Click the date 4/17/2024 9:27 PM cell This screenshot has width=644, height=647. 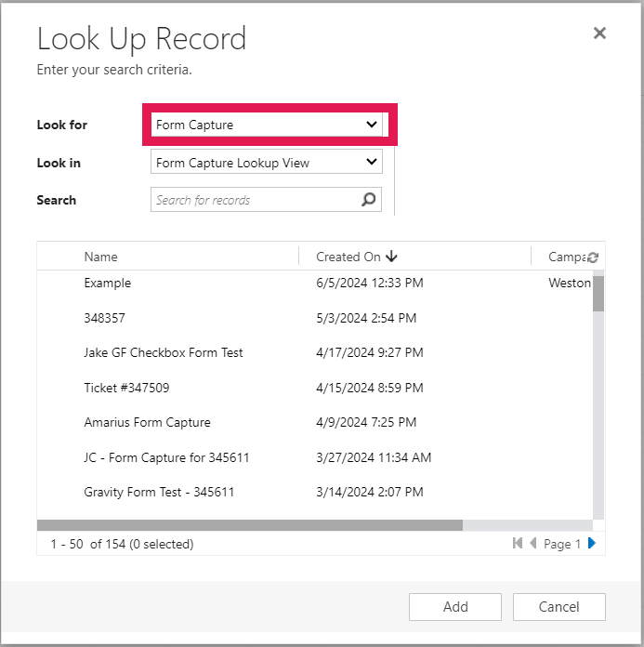(370, 353)
